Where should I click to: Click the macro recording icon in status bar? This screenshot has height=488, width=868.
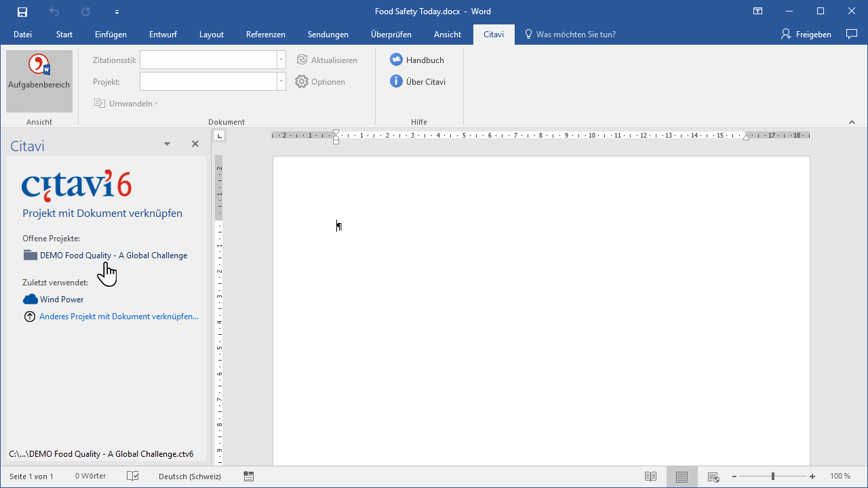[x=249, y=476]
